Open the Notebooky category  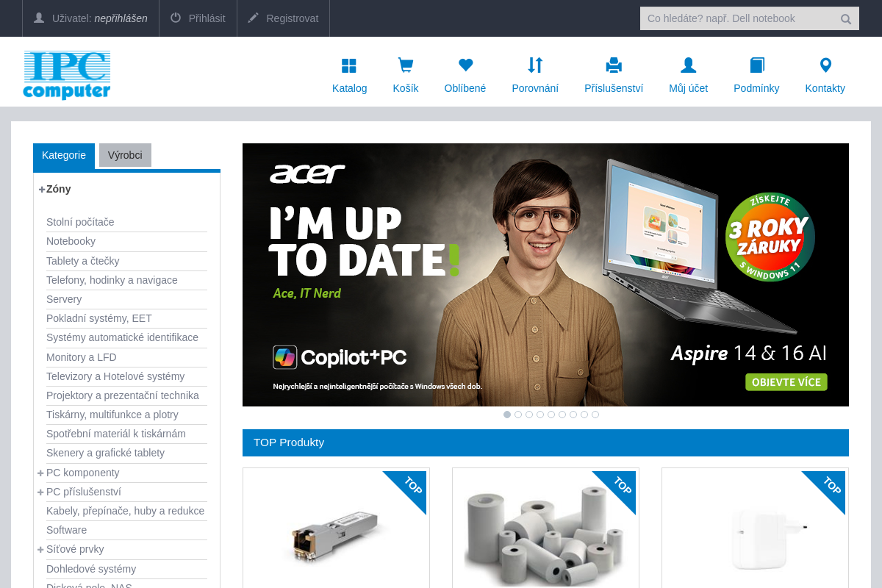pos(71,241)
